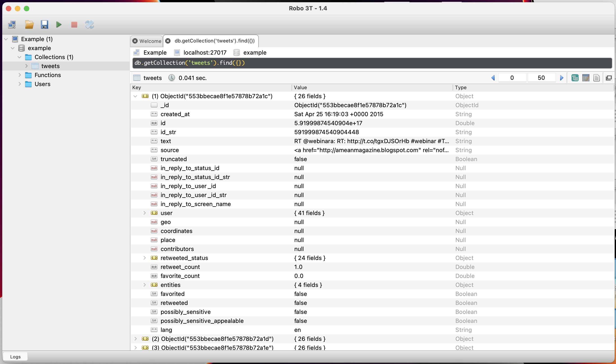Select the favorite_count field row
Screen dimensions: 616x364
pos(372,276)
